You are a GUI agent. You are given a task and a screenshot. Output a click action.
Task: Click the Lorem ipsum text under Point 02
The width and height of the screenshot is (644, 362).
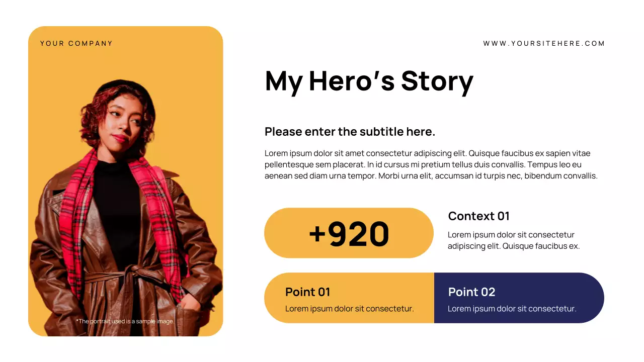pyautogui.click(x=512, y=309)
